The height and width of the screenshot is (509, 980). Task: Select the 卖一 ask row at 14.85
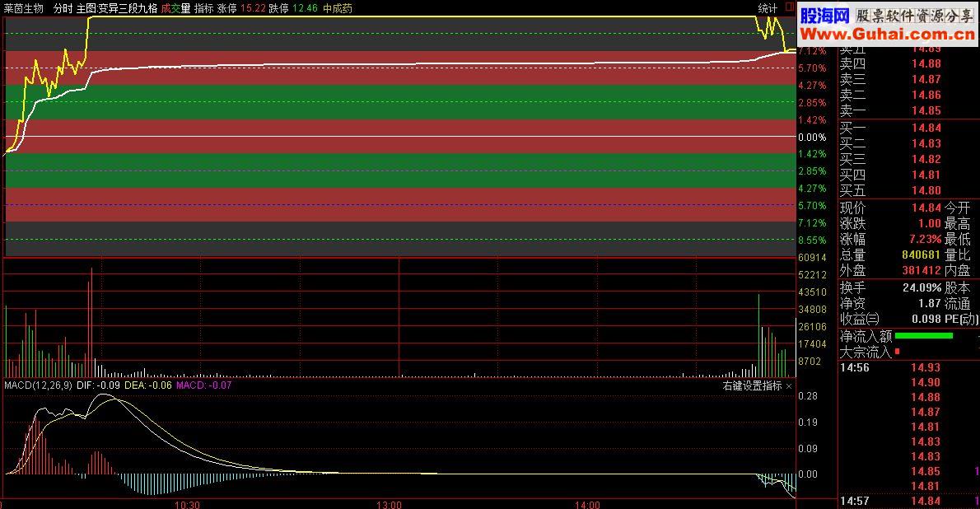890,110
